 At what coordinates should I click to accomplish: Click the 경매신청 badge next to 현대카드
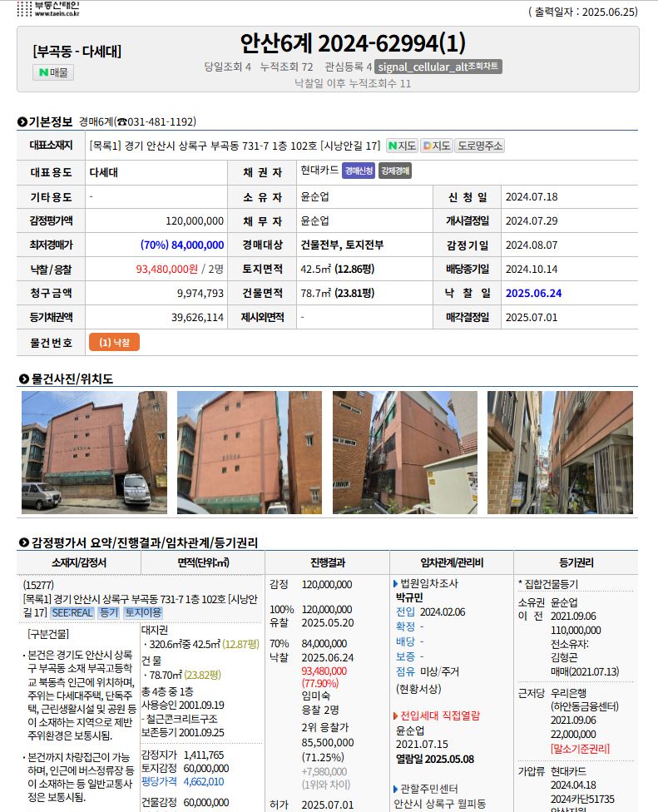(x=359, y=171)
